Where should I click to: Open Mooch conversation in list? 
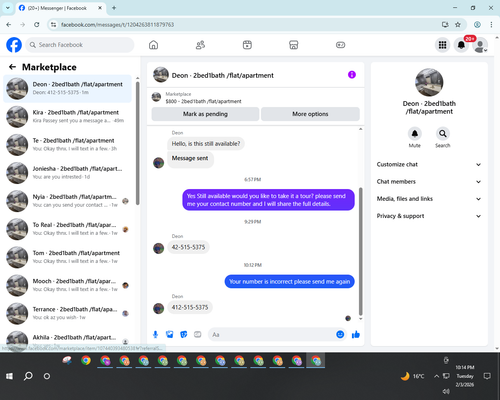coord(68,285)
